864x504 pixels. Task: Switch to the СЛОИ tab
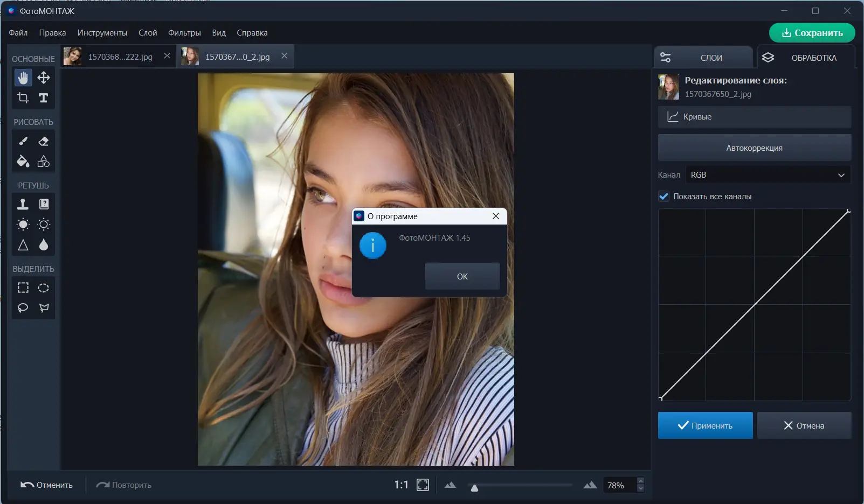[x=703, y=58]
